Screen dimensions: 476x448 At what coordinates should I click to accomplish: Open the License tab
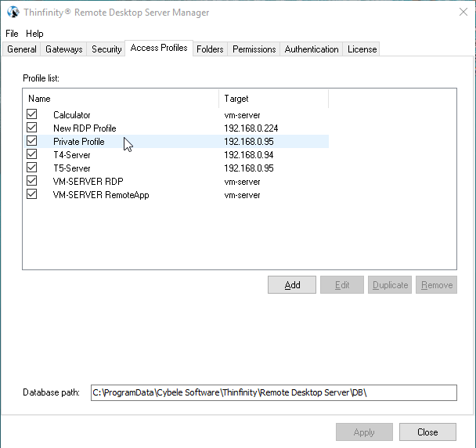[x=362, y=49]
